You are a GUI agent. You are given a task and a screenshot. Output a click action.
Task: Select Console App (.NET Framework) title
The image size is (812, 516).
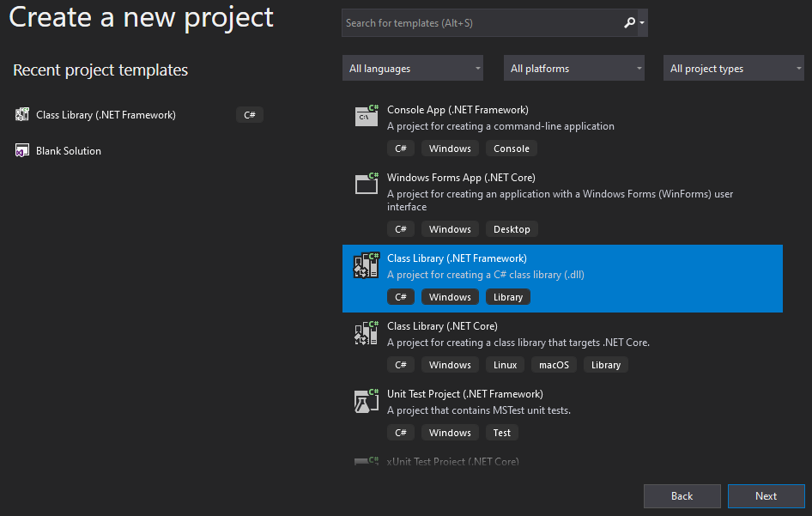[x=458, y=110]
